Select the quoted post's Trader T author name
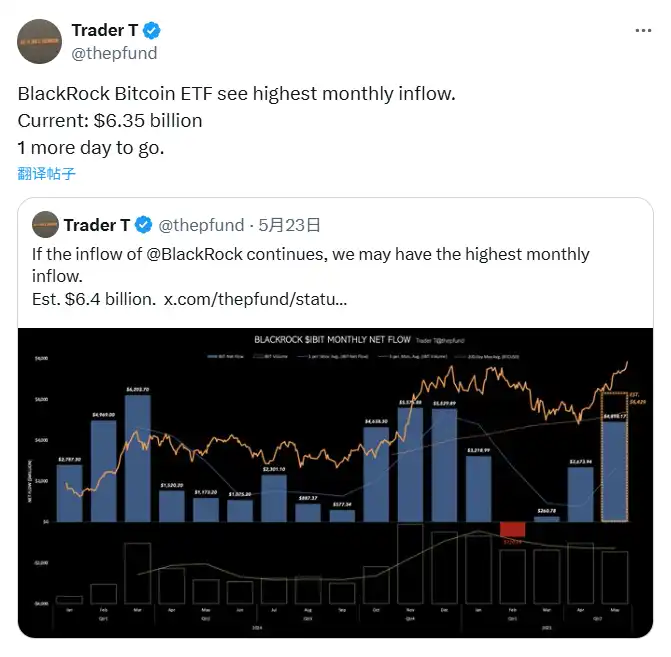671x657 pixels. (97, 225)
